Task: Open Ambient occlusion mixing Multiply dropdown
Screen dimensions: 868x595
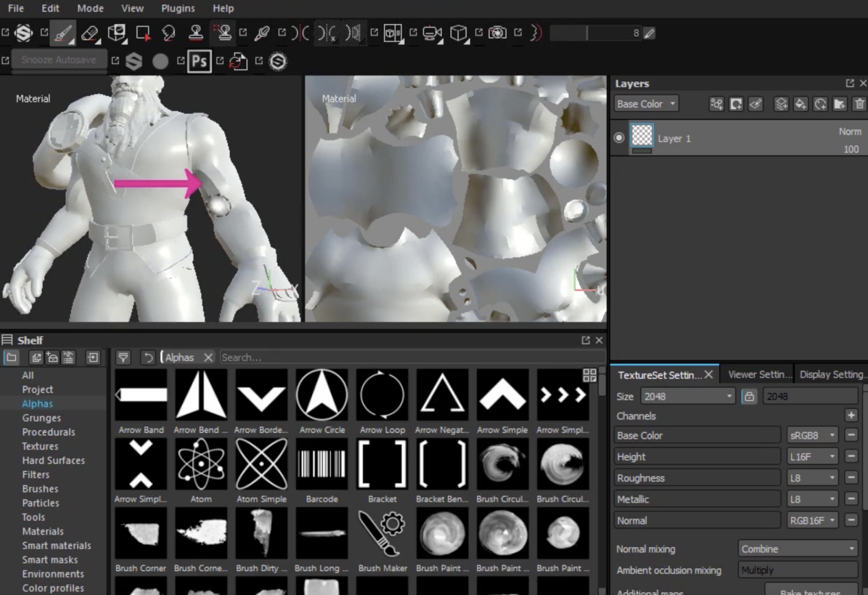Action: [x=799, y=570]
